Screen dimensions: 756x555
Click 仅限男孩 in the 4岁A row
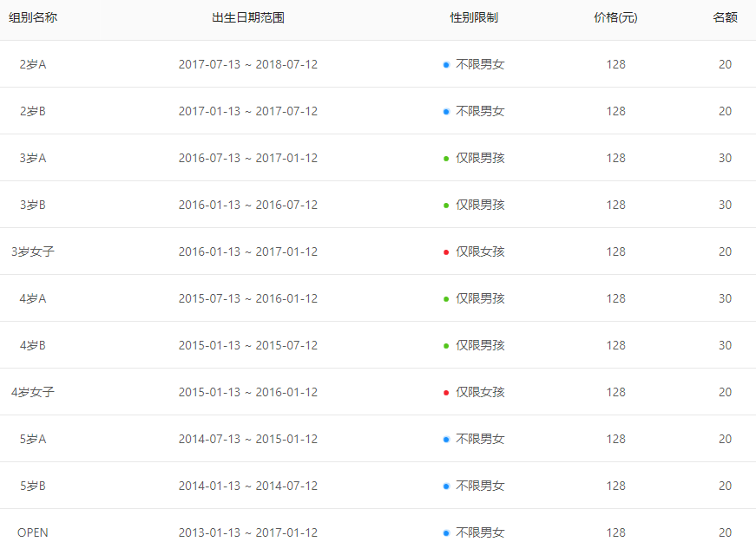(x=480, y=298)
